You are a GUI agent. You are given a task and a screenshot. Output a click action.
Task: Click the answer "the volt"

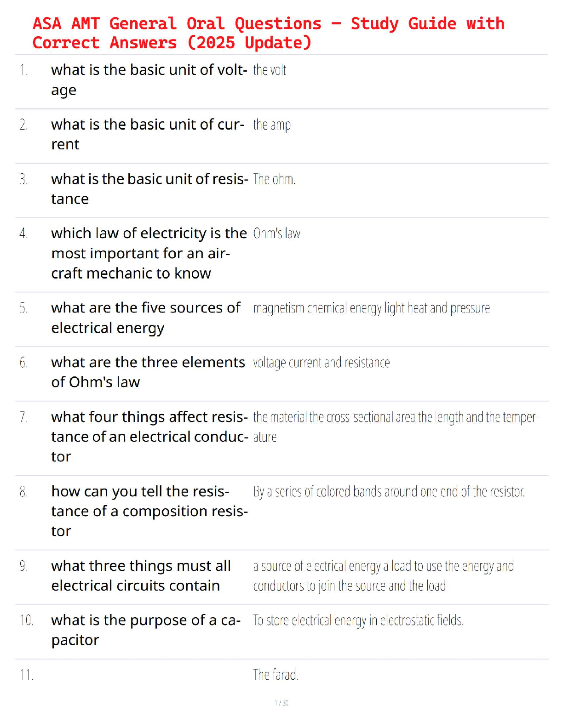tap(270, 70)
